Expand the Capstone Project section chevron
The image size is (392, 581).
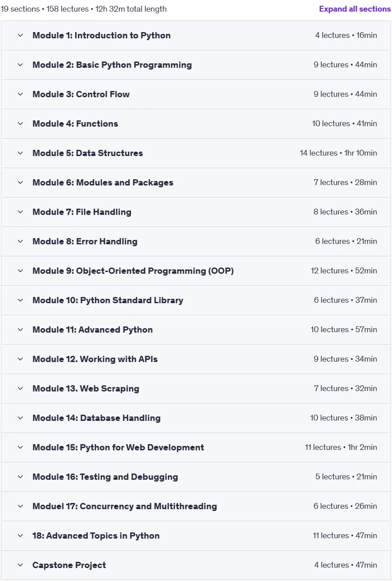20,565
